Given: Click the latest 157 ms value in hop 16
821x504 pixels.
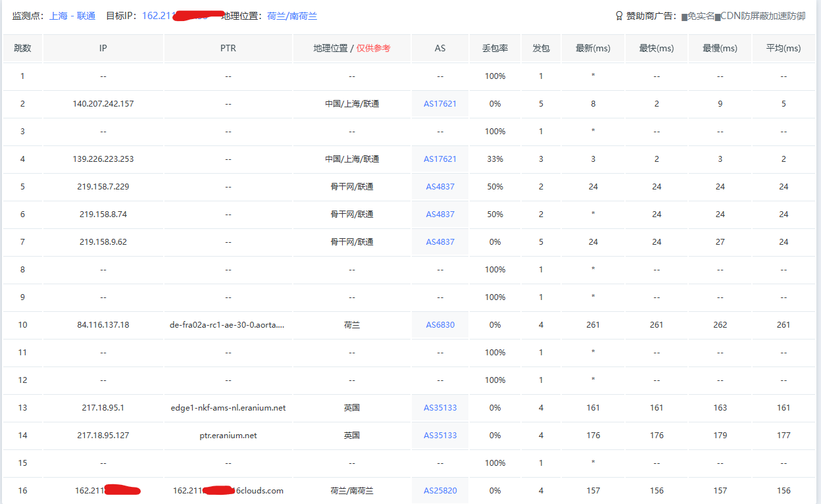Looking at the screenshot, I should tap(593, 491).
